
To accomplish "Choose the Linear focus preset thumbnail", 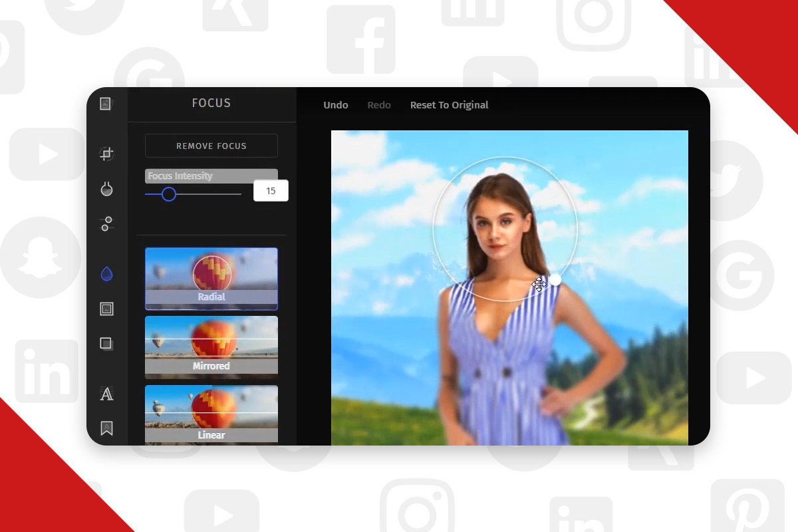I will 211,414.
